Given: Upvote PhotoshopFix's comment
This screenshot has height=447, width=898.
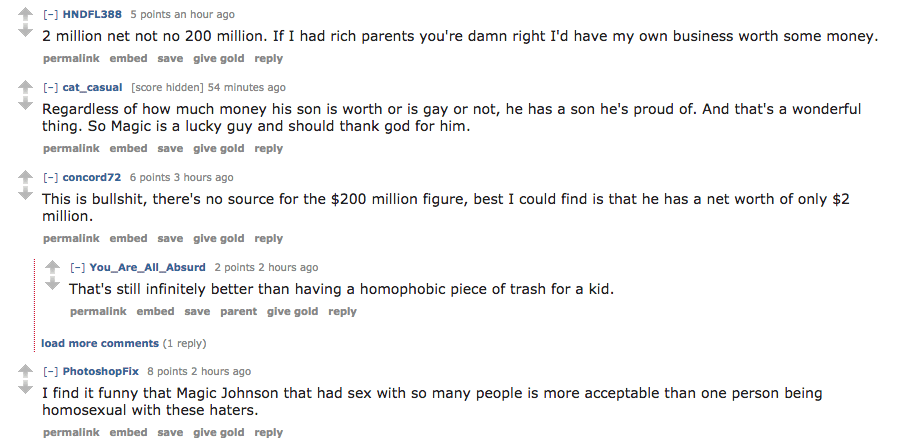Looking at the screenshot, I should click(26, 372).
